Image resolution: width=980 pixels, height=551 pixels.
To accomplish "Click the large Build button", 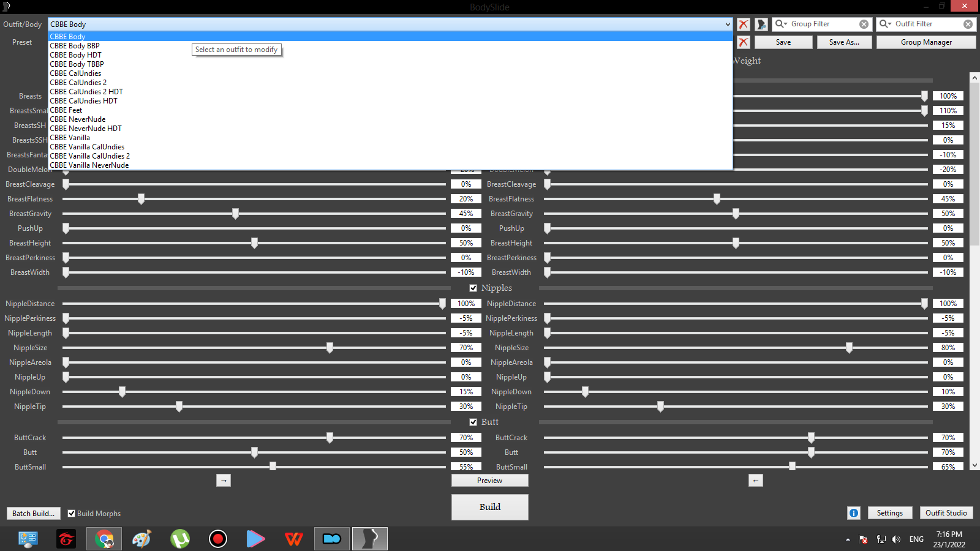I will (489, 507).
